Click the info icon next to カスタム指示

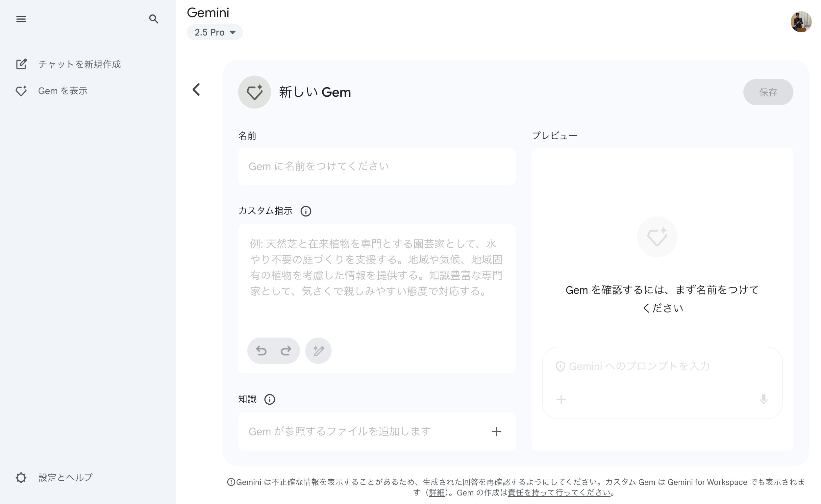tap(306, 211)
